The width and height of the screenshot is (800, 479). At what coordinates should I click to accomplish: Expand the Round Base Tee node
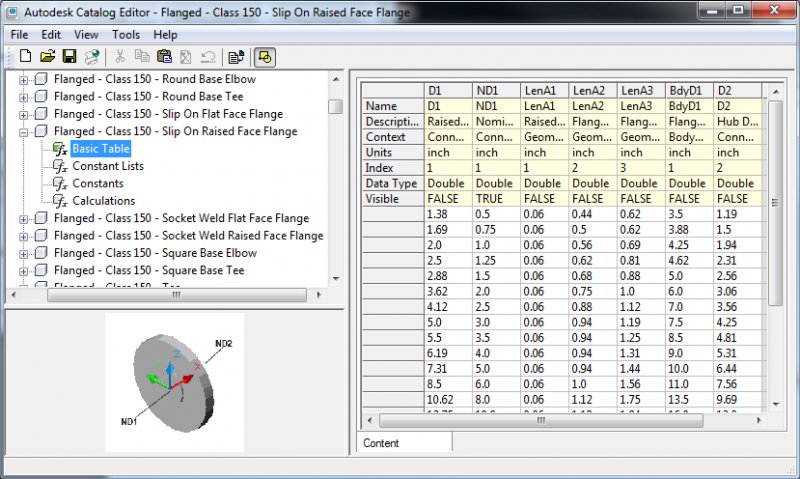[x=23, y=97]
